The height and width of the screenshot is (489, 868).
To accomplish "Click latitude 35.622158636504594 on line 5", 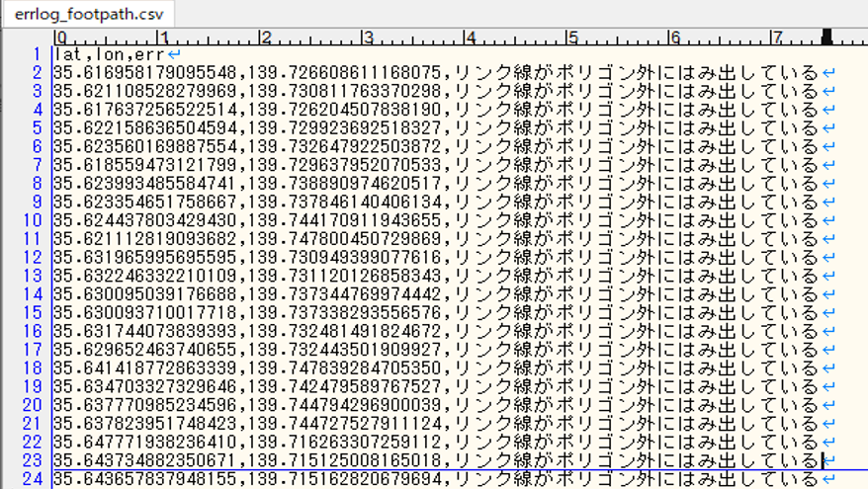I will [145, 127].
